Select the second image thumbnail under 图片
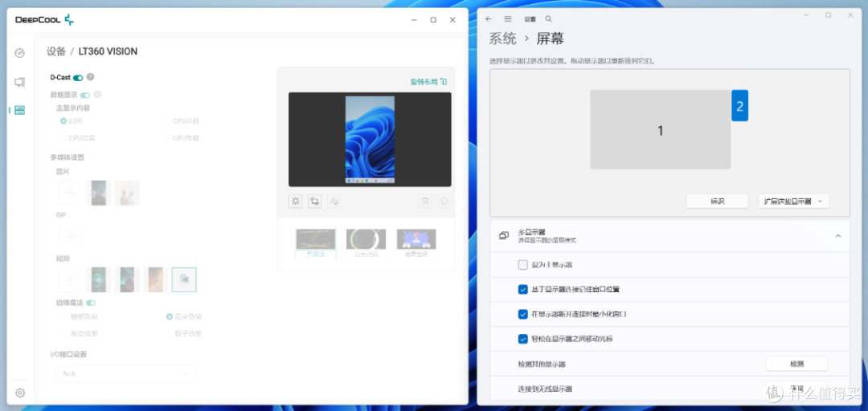The width and height of the screenshot is (868, 411). tap(127, 193)
